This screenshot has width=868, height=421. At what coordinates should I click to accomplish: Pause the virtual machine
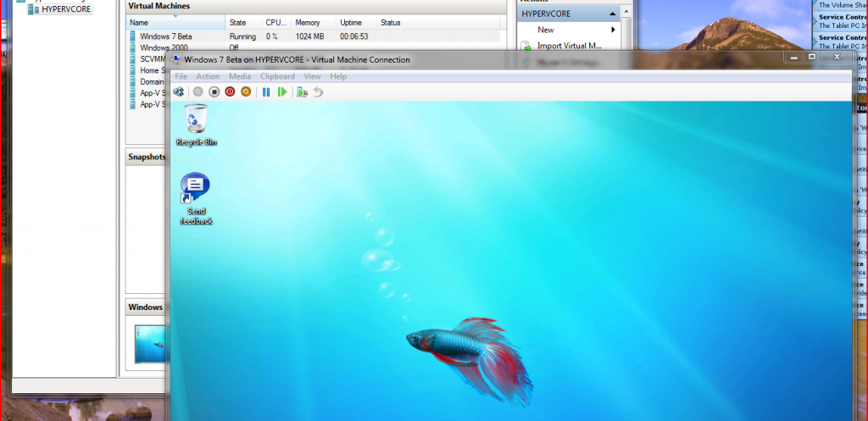[x=266, y=91]
